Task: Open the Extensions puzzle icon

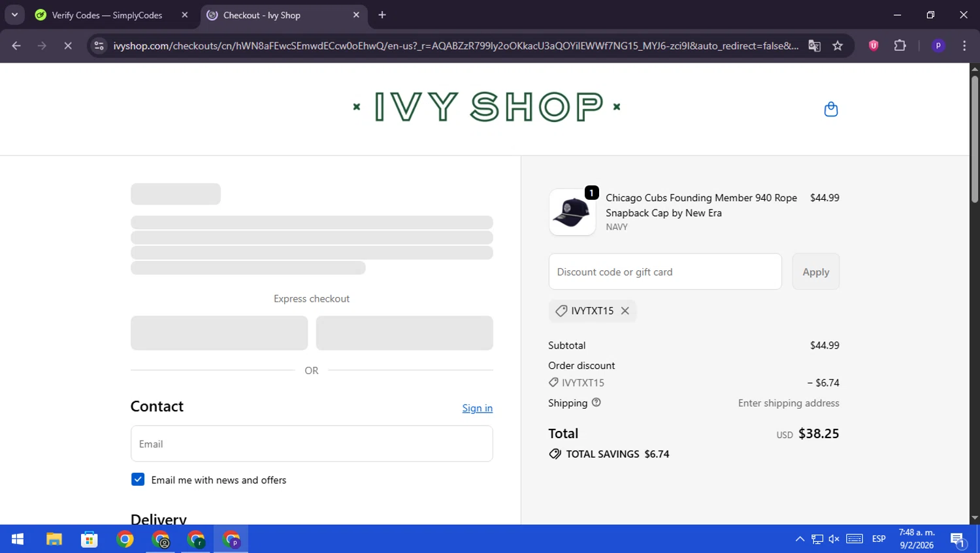Action: click(x=900, y=46)
